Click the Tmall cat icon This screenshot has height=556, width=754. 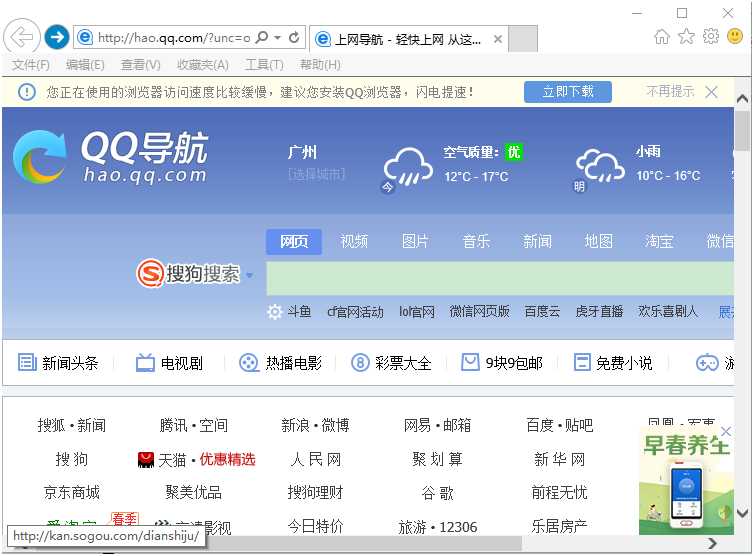click(x=146, y=460)
